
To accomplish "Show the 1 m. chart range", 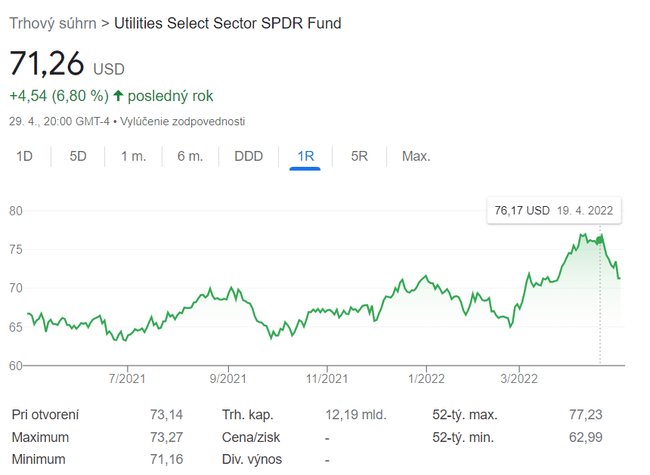I will tap(134, 156).
